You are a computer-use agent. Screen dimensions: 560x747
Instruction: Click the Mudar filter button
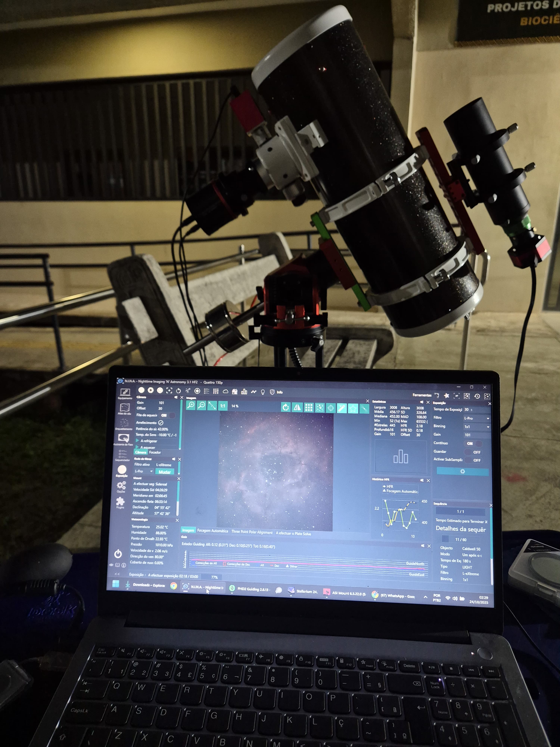pyautogui.click(x=164, y=472)
